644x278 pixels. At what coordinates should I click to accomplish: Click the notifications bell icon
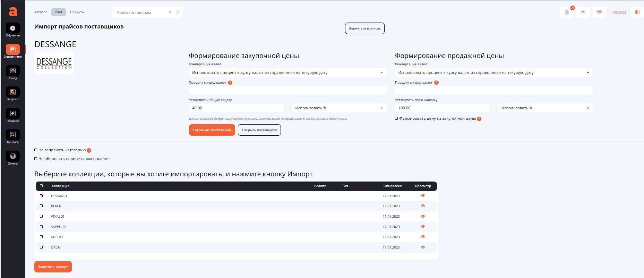pyautogui.click(x=567, y=12)
